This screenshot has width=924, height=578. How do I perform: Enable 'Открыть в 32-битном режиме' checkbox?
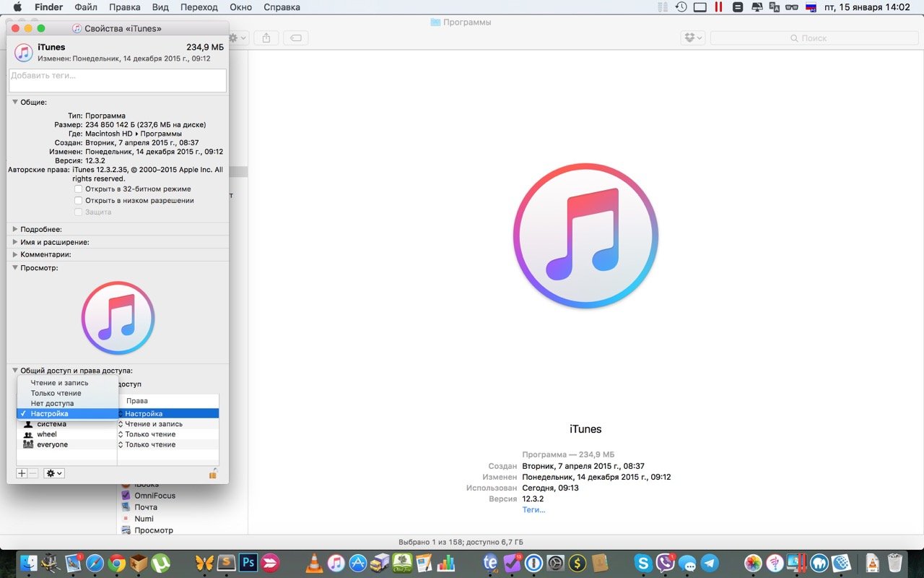pos(79,189)
